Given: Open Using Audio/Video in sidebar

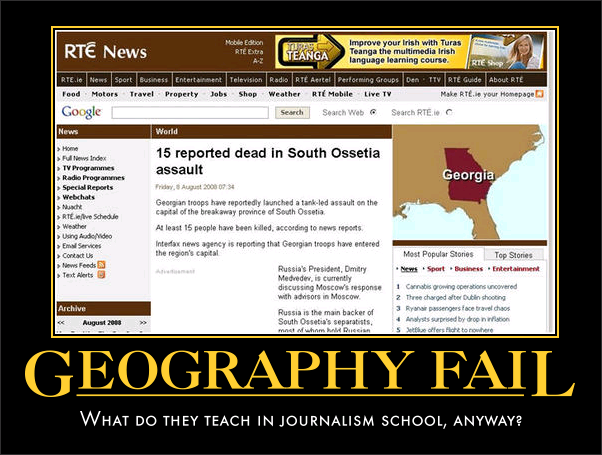Looking at the screenshot, I should click(87, 236).
